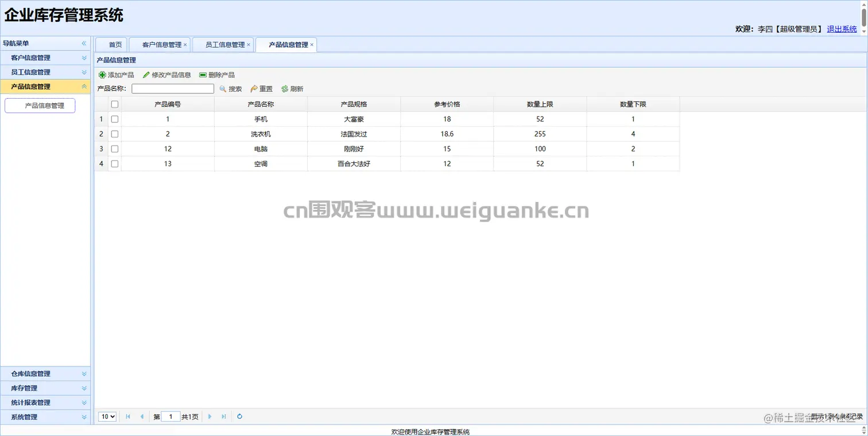Sort by 参考价格 column header
868x436 pixels.
pos(447,104)
